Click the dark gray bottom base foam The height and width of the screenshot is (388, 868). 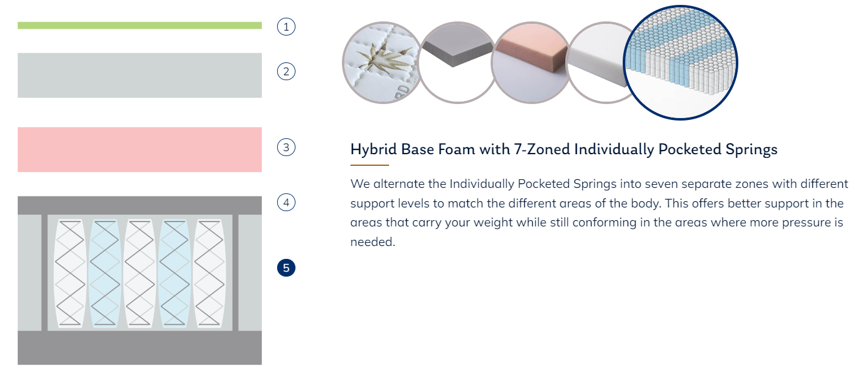tap(139, 348)
